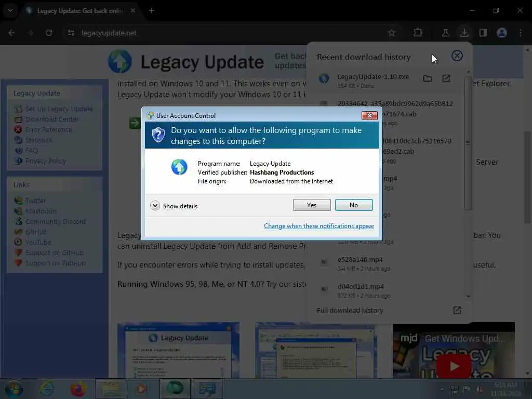This screenshot has height=399, width=532.
Task: Click No in the User Account Control dialog
Action: coord(353,205)
